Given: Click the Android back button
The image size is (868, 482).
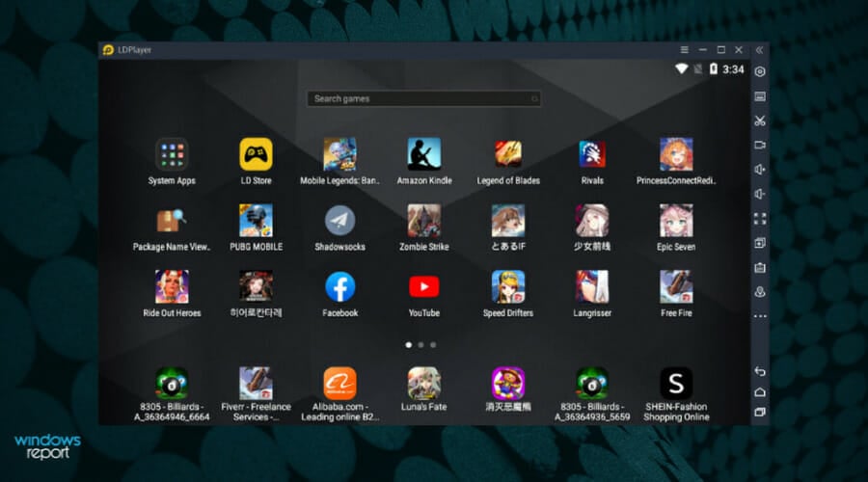Looking at the screenshot, I should pos(760,371).
